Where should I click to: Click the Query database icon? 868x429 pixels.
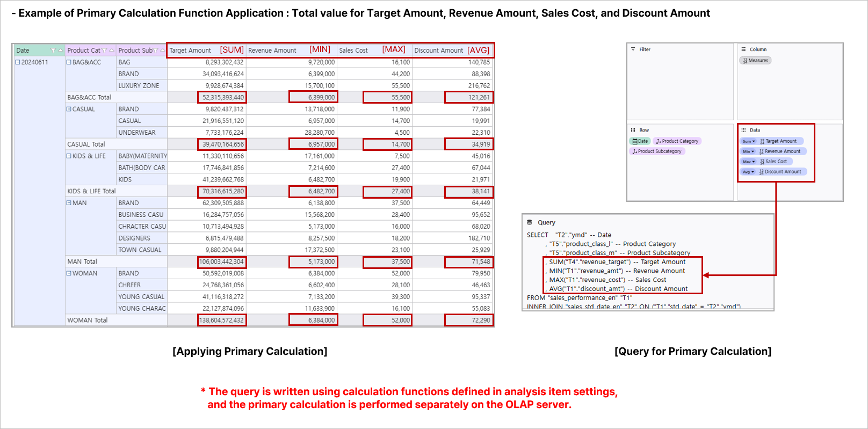pos(530,222)
